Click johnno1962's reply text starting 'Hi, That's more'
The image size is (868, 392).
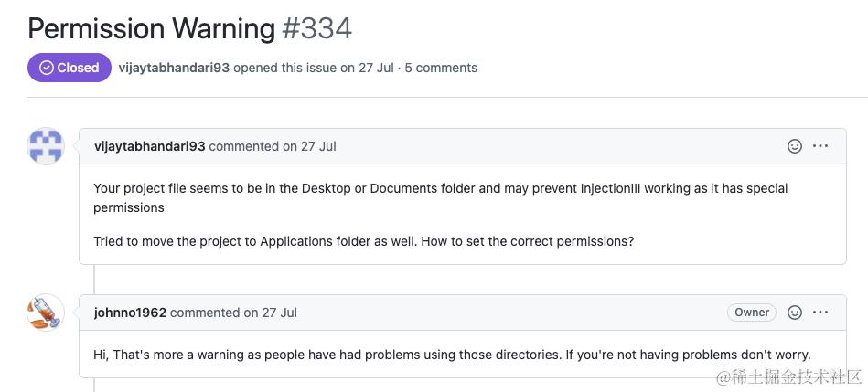[x=452, y=355]
